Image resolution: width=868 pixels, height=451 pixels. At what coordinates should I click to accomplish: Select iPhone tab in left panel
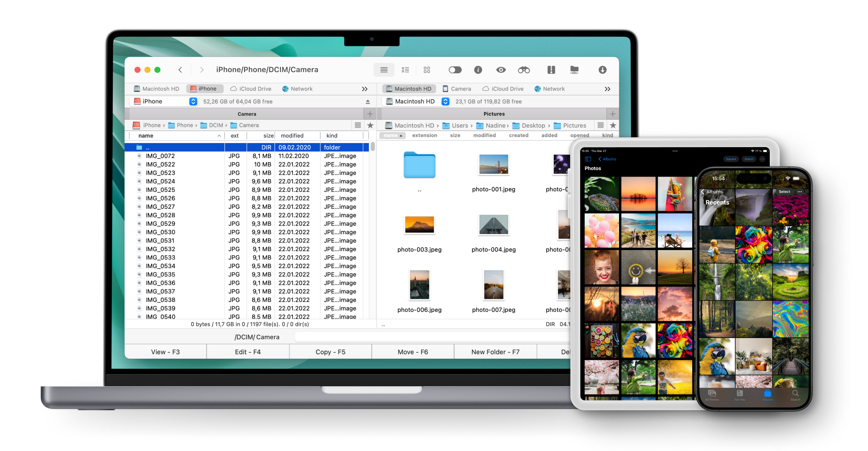[x=204, y=89]
